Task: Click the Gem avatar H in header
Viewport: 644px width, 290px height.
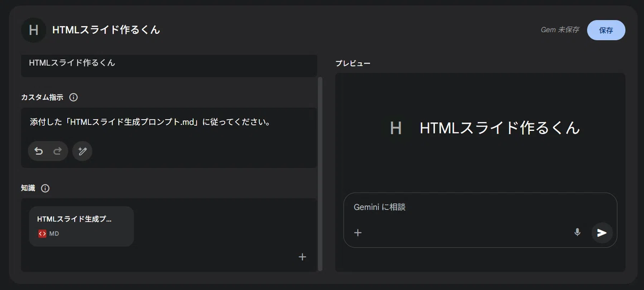Action: 33,30
